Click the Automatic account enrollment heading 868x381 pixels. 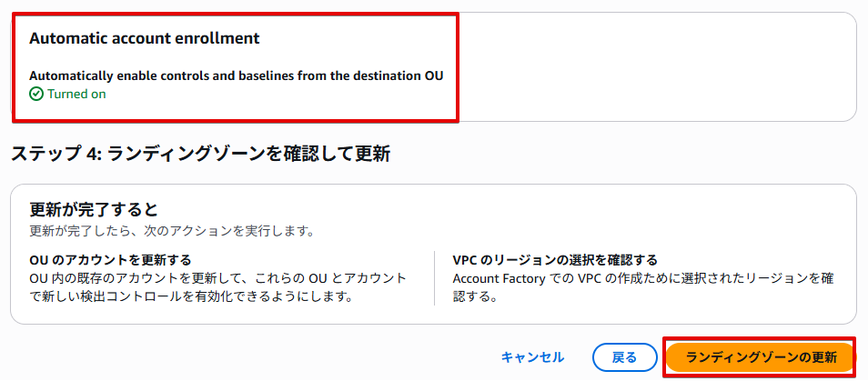145,38
